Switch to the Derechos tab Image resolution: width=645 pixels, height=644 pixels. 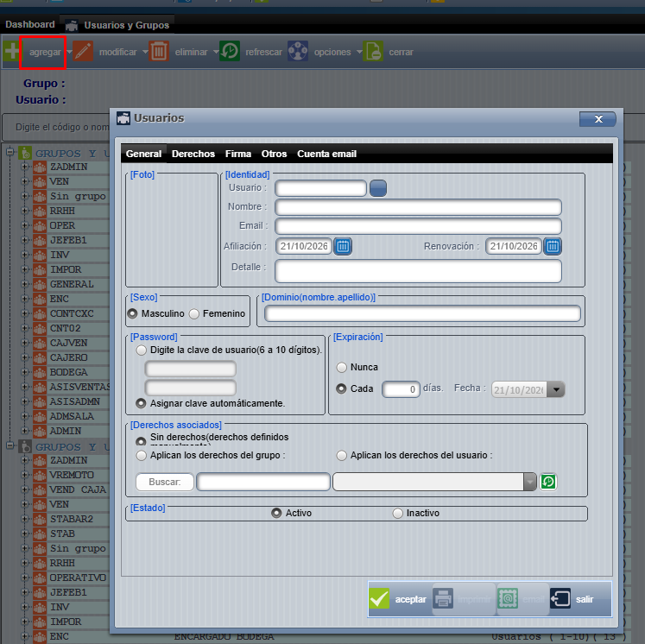(x=193, y=154)
